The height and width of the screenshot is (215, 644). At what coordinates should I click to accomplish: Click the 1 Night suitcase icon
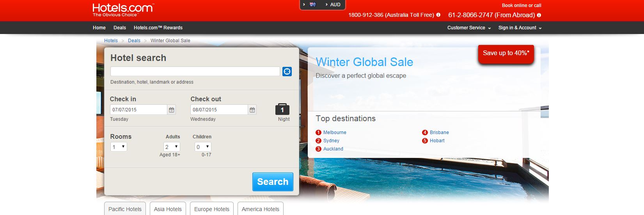click(x=282, y=109)
